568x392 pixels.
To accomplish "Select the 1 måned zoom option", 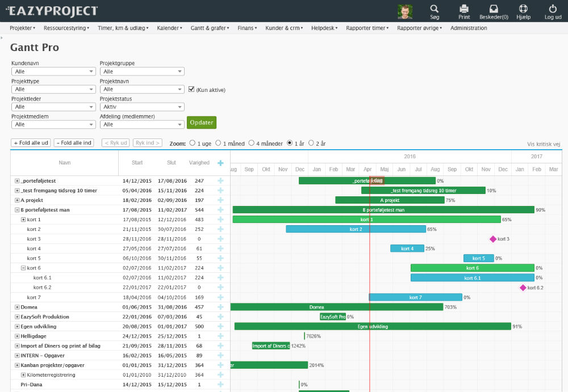I will click(218, 144).
